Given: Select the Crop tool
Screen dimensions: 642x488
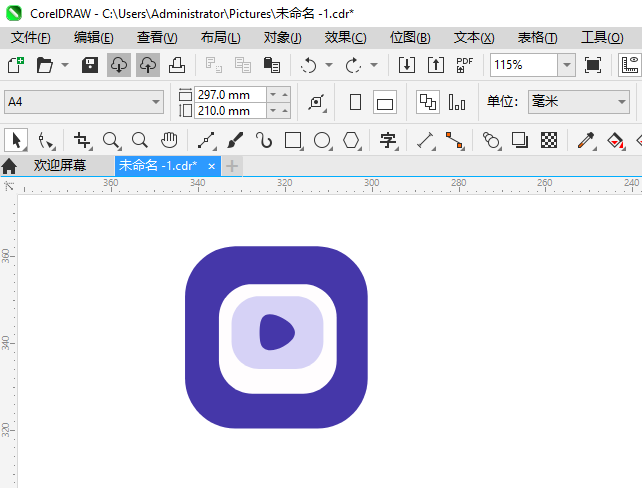Looking at the screenshot, I should coord(82,140).
